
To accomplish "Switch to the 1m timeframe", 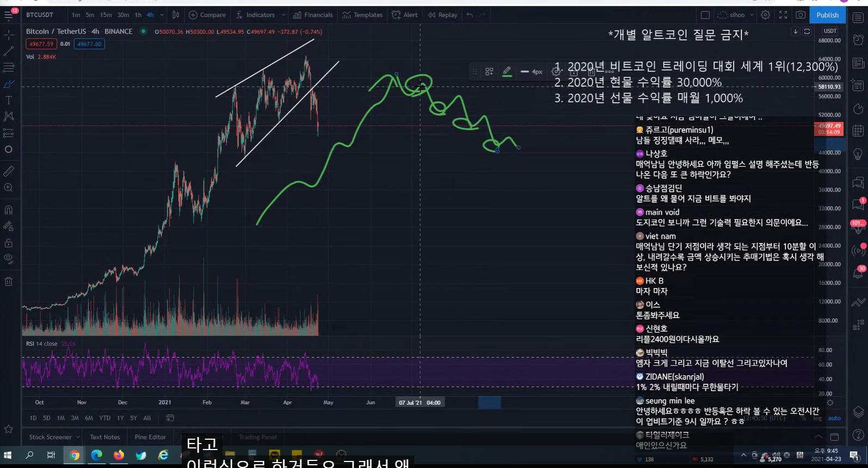I will click(76, 15).
